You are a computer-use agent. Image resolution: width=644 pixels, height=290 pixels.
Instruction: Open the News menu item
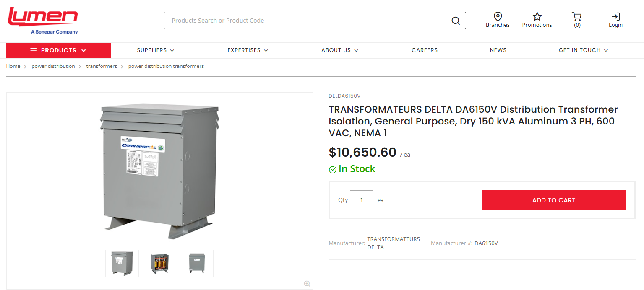coord(498,50)
